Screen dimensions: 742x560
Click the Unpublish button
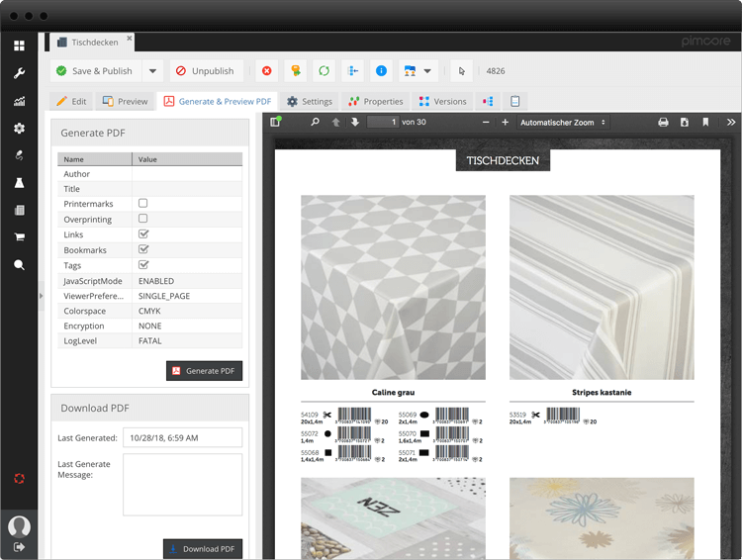(206, 71)
